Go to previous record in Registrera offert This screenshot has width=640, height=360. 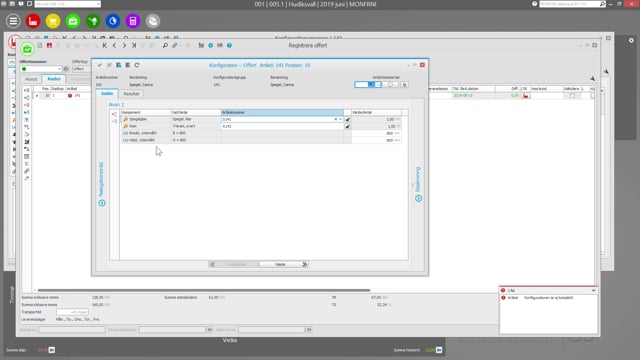(x=114, y=45)
